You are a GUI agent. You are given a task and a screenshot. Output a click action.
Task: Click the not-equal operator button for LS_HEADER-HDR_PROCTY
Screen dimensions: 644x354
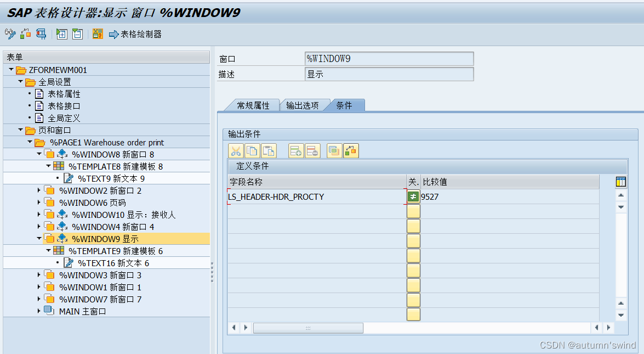coord(413,197)
